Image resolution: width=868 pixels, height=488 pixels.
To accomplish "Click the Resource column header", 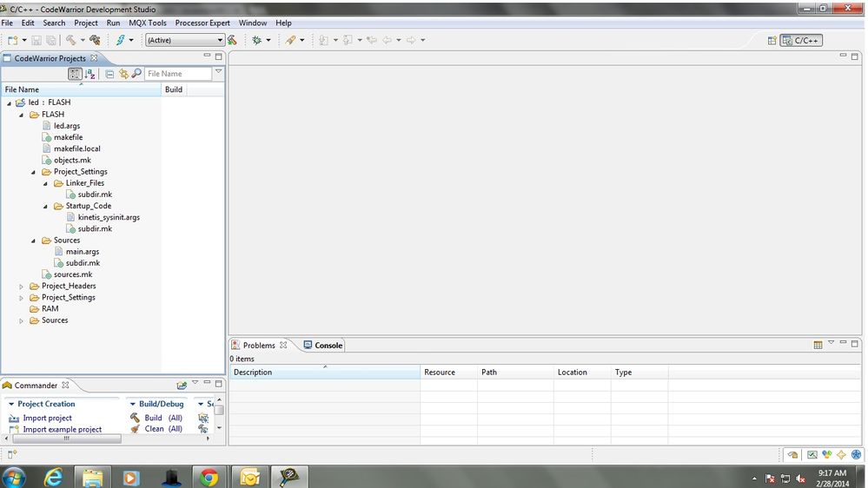I will tap(448, 373).
